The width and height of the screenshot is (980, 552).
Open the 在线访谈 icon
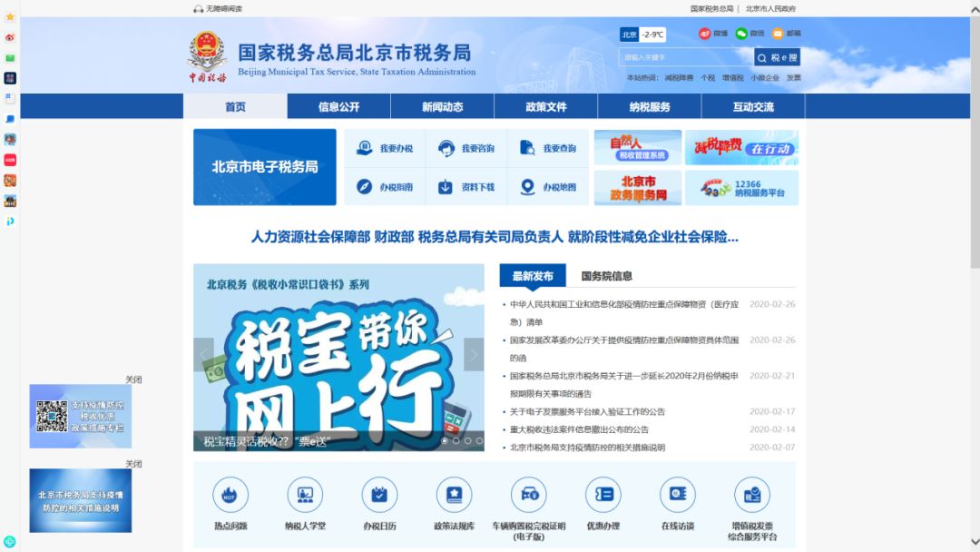coord(678,495)
